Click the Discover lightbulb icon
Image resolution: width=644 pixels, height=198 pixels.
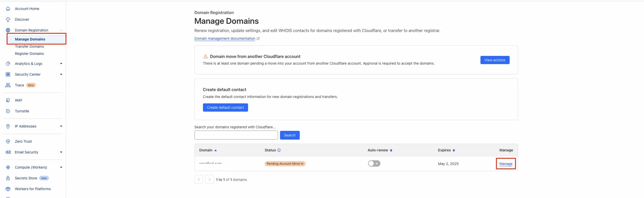click(8, 19)
